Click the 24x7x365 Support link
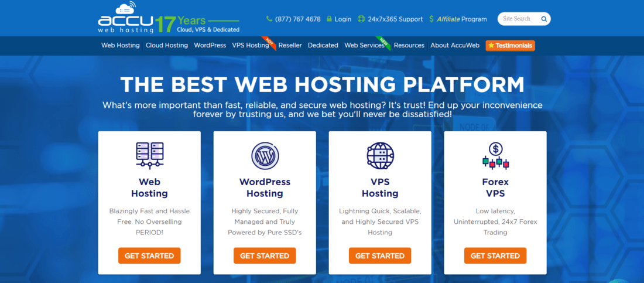The height and width of the screenshot is (283, 644). (395, 19)
